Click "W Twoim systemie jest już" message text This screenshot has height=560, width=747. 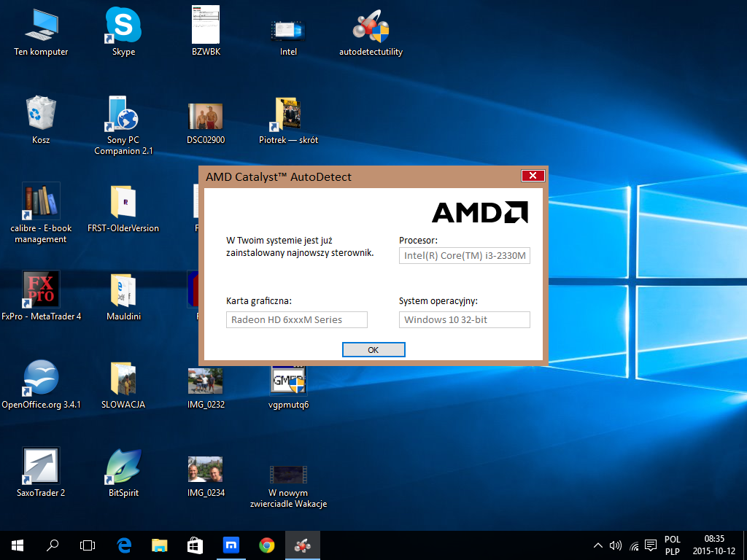pos(279,241)
